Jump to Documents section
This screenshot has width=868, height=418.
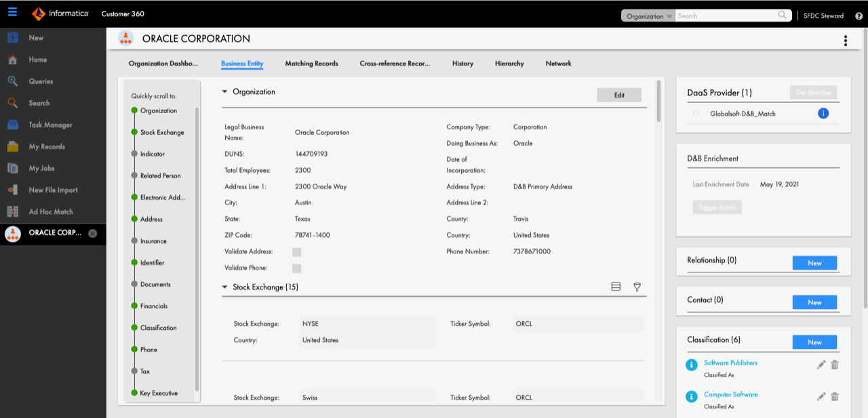pyautogui.click(x=155, y=285)
